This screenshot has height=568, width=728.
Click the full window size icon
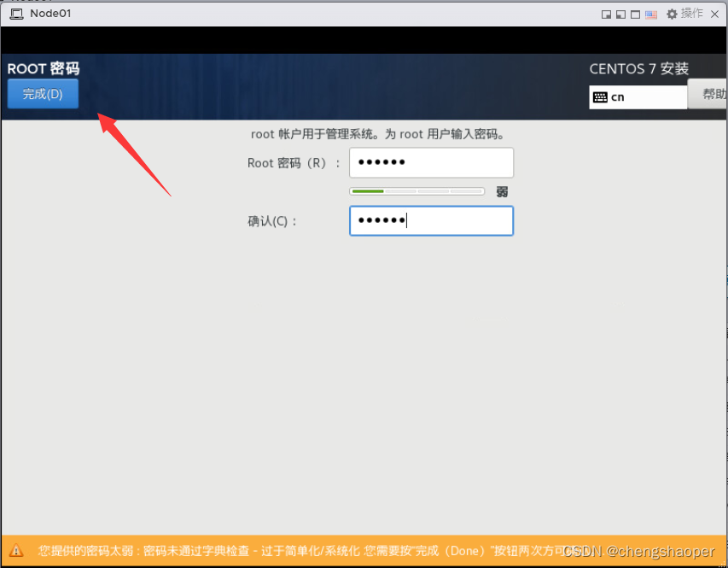[635, 15]
